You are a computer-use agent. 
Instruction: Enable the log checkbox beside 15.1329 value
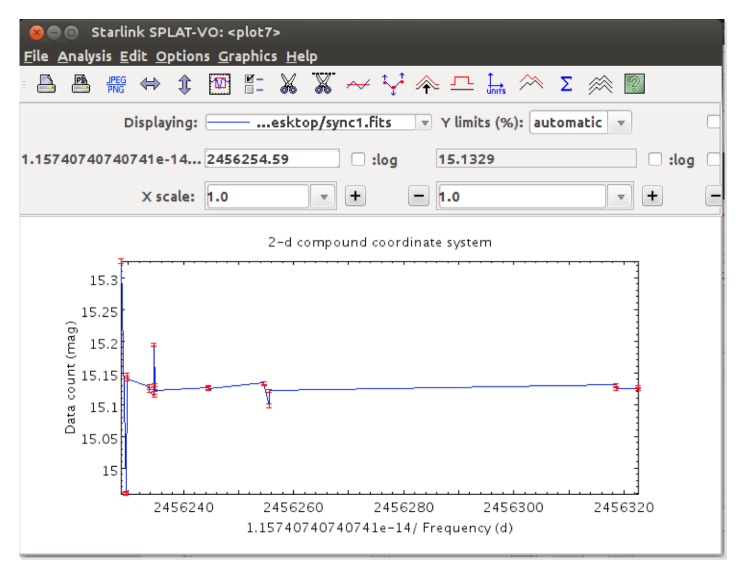tap(655, 159)
